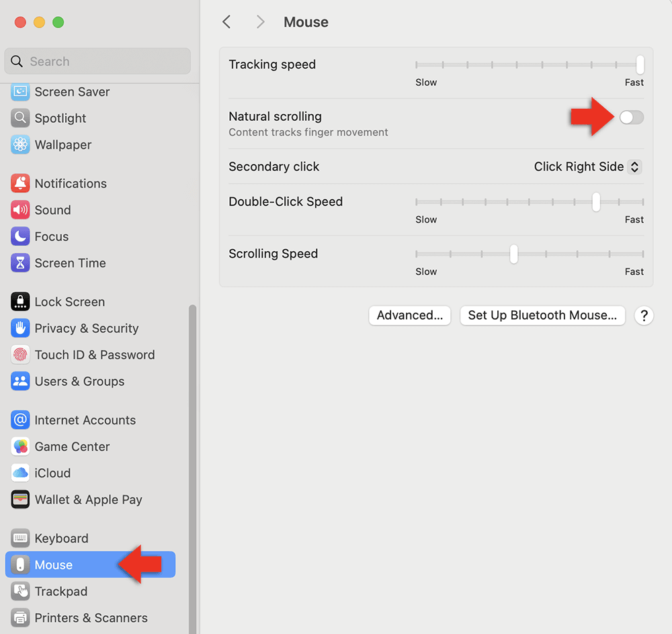672x634 pixels.
Task: Go forward with the right chevron
Action: click(x=260, y=22)
